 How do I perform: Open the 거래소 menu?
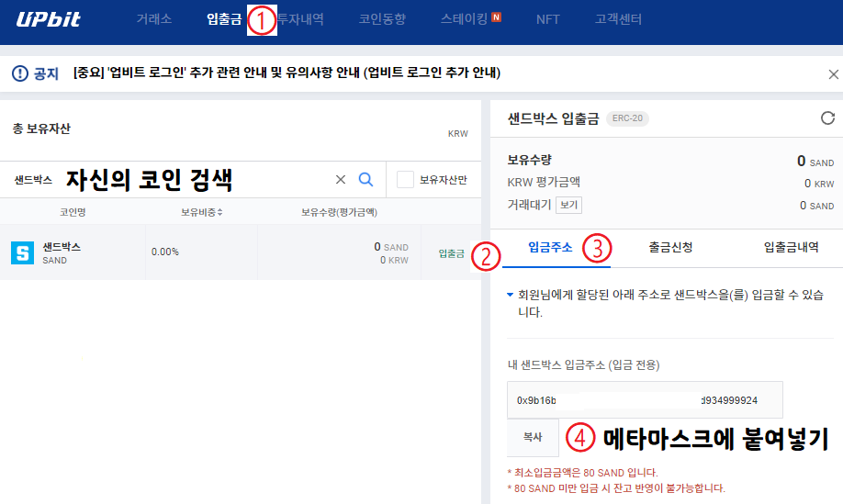[153, 19]
